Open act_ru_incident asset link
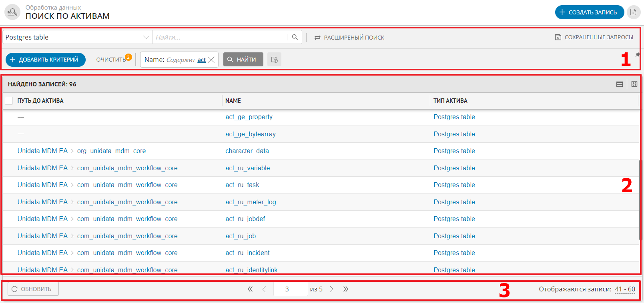This screenshot has width=644, height=303. coord(247,253)
